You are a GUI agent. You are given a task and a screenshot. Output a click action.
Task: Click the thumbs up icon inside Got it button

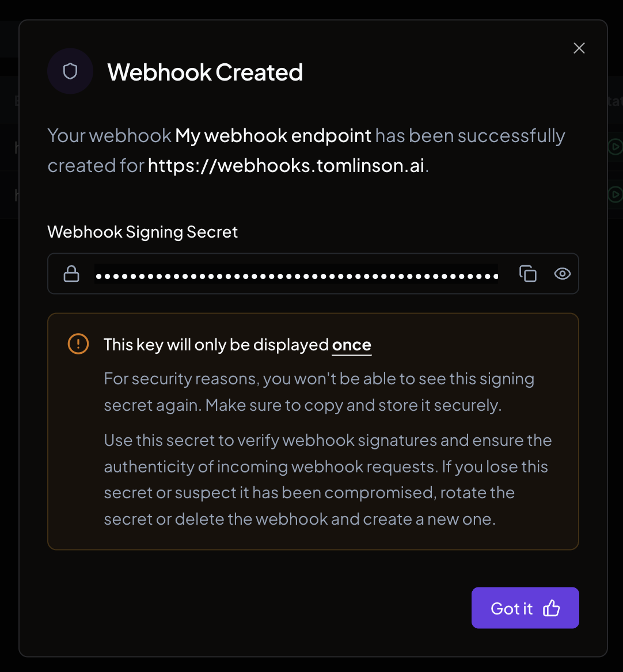tap(552, 608)
